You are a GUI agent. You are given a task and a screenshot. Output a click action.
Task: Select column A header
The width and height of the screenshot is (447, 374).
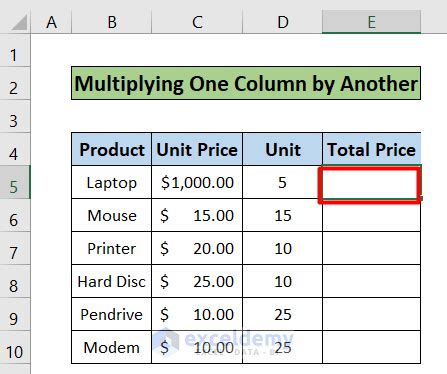[x=51, y=23]
